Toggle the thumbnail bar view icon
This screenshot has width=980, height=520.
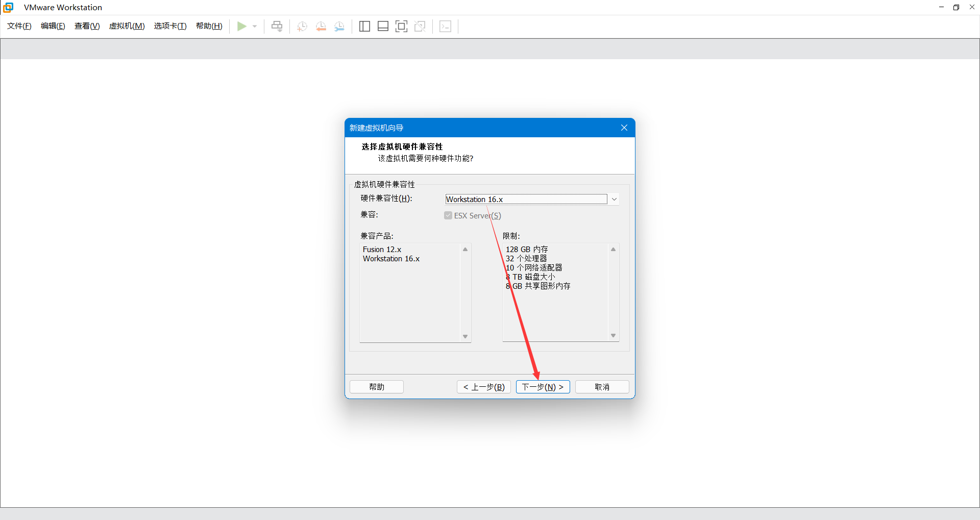(x=383, y=27)
